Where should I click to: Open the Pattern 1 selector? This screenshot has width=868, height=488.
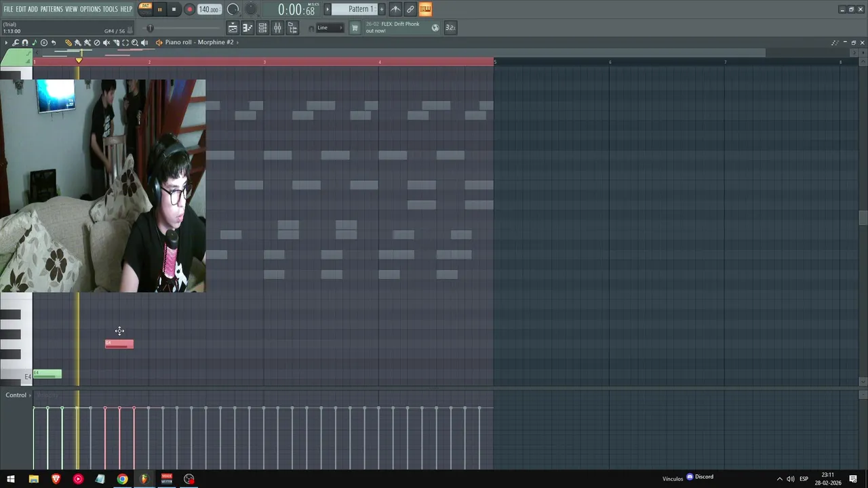click(x=354, y=9)
